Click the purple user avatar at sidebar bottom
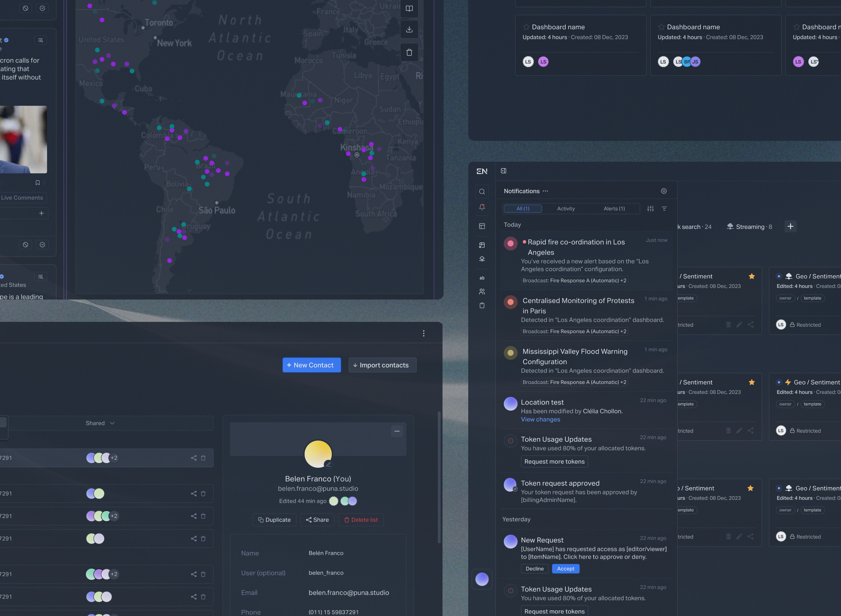The width and height of the screenshot is (841, 616). point(482,579)
